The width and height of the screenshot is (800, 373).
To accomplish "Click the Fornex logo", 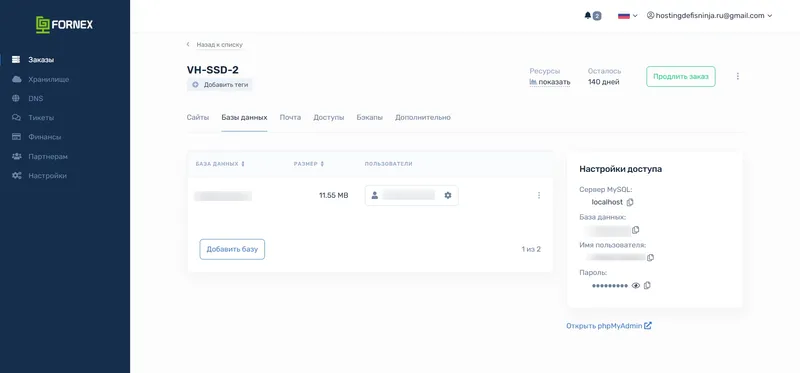I will pos(64,24).
